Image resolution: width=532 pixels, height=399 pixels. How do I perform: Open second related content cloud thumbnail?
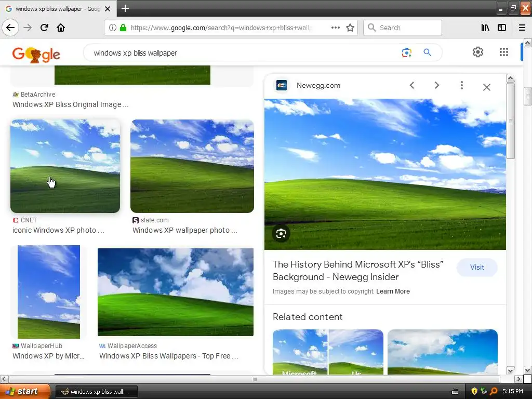[x=443, y=352]
